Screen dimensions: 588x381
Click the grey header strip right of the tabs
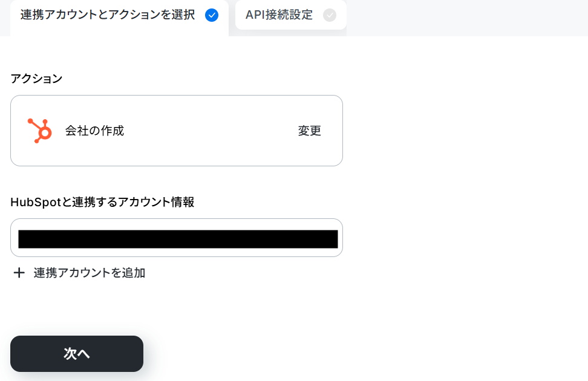point(467,18)
